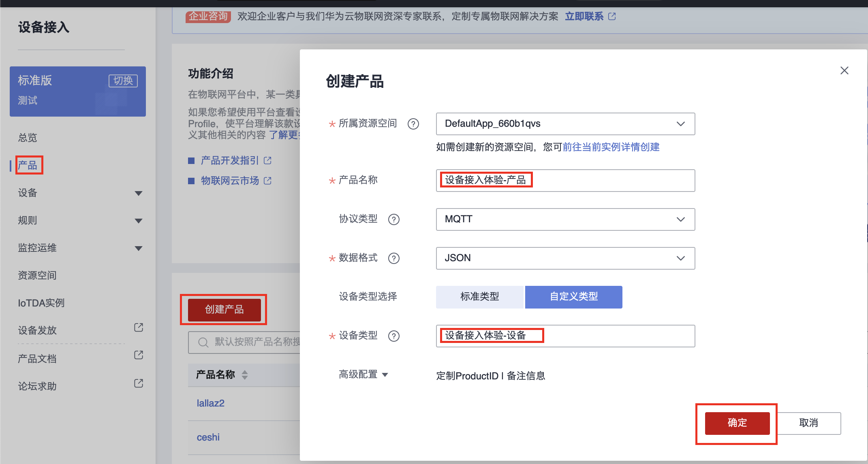Click help icon next to 数据格式
868x464 pixels.
pyautogui.click(x=393, y=258)
